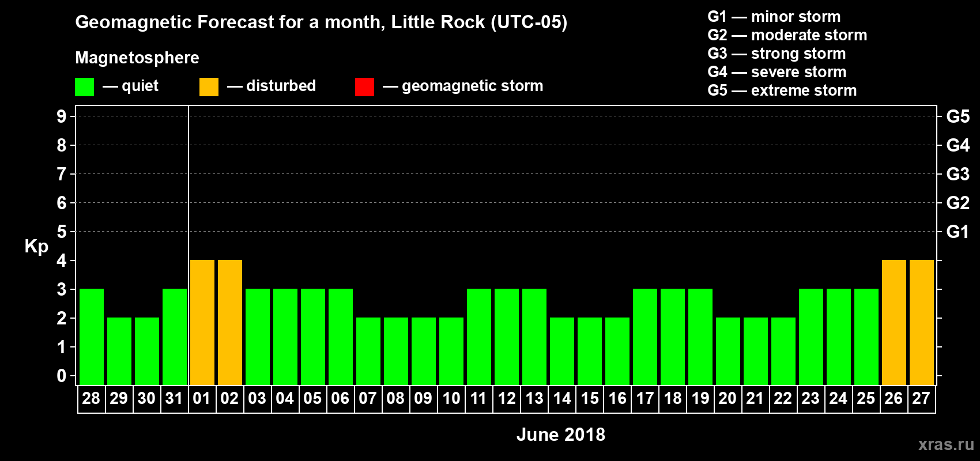Click date cell 05 on the x-axis
Viewport: 980px width, 461px height.
click(313, 399)
